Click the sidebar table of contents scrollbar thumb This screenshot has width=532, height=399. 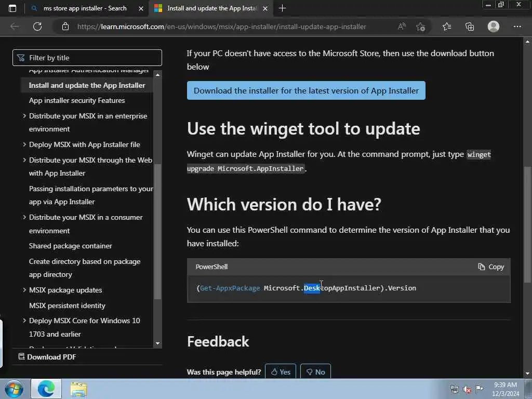coord(157,231)
